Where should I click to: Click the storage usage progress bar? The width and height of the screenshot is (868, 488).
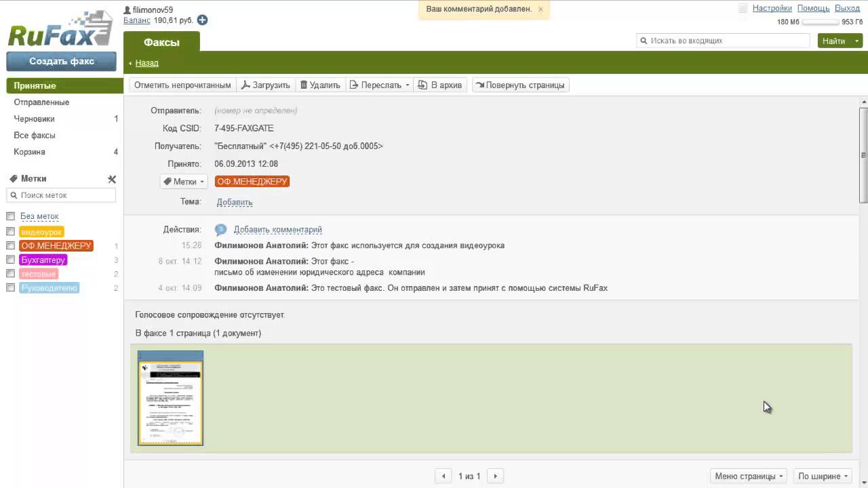[821, 22]
